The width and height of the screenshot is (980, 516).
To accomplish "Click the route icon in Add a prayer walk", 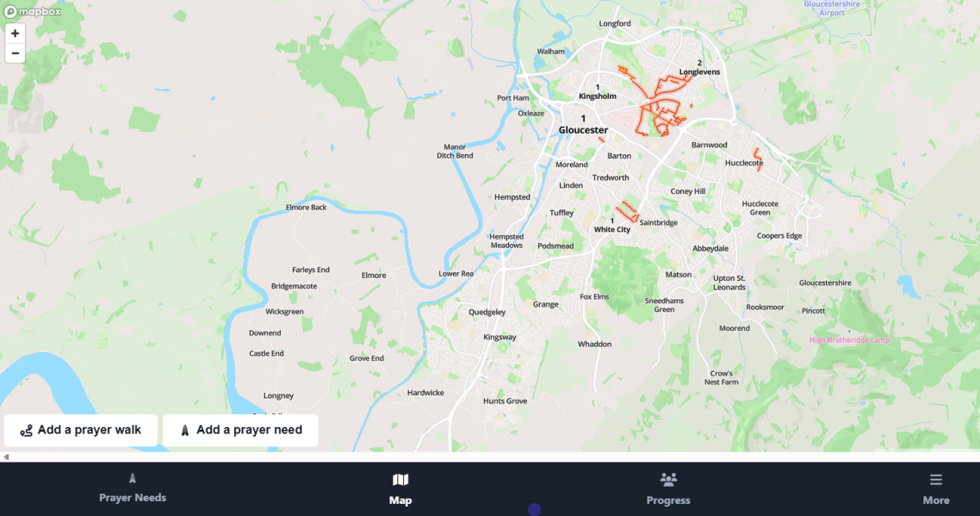I will click(x=26, y=431).
